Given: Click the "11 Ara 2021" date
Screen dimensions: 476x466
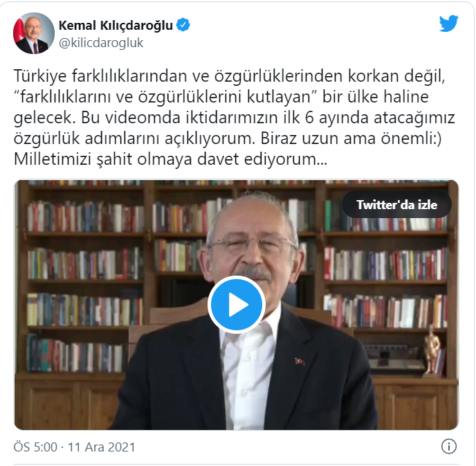Looking at the screenshot, I should [x=102, y=447].
